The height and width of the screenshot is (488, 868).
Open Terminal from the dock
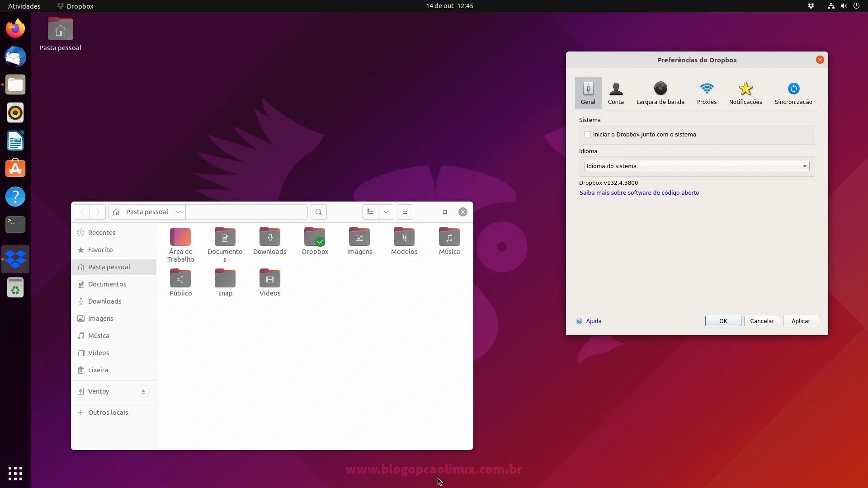(x=15, y=225)
